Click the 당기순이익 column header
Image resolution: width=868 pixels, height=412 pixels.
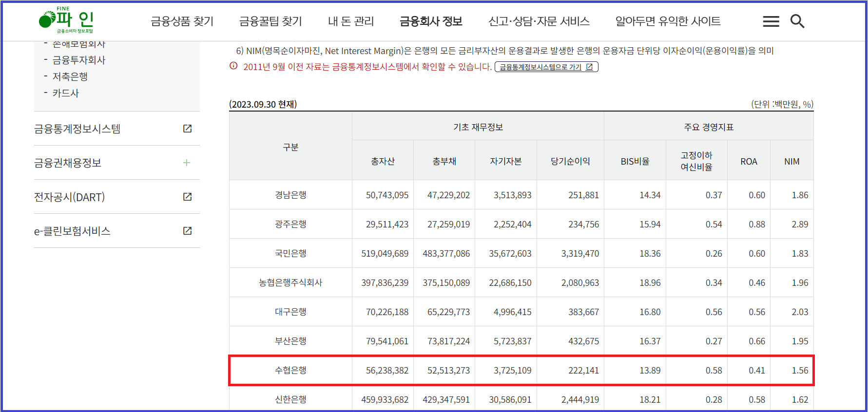tap(570, 161)
